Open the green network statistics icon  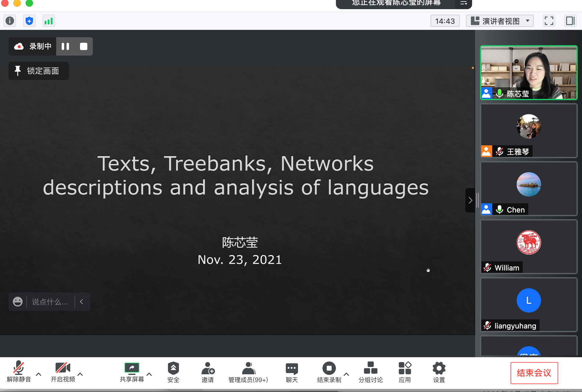pyautogui.click(x=49, y=21)
